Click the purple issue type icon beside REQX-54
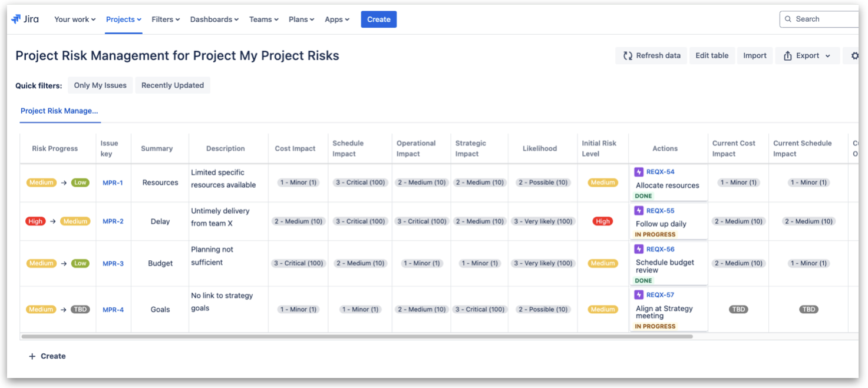This screenshot has width=868, height=388. point(638,171)
